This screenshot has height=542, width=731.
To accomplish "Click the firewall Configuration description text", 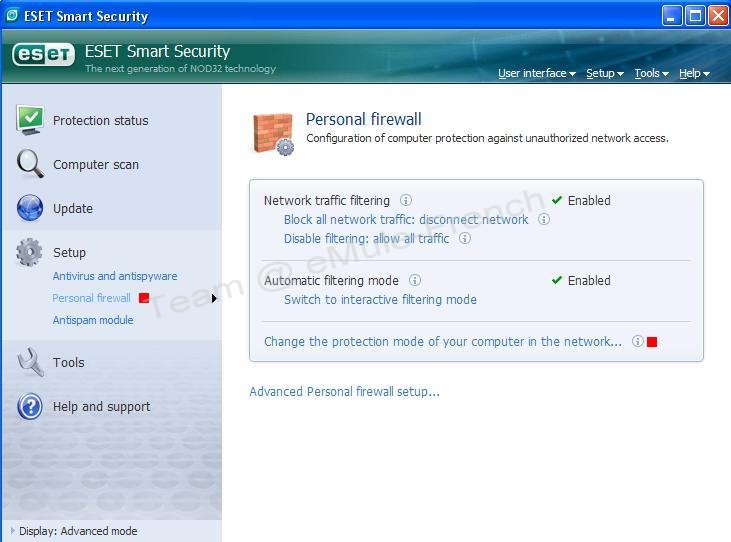I will 487,138.
